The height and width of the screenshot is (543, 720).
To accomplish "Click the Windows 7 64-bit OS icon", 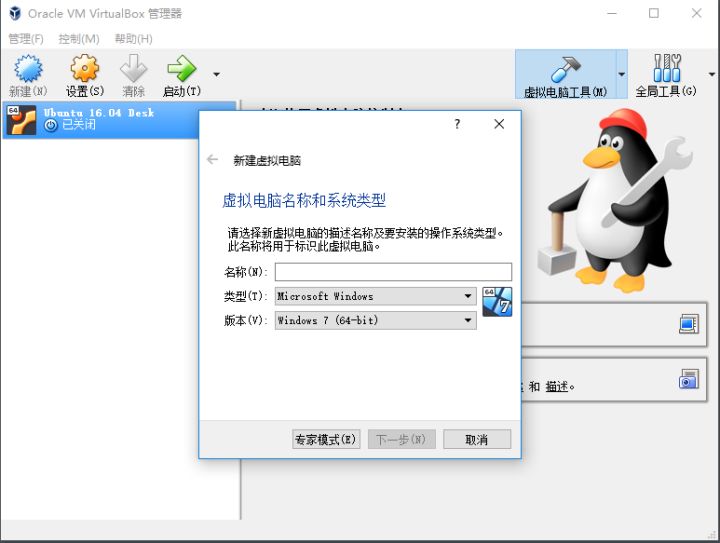I will pos(497,302).
